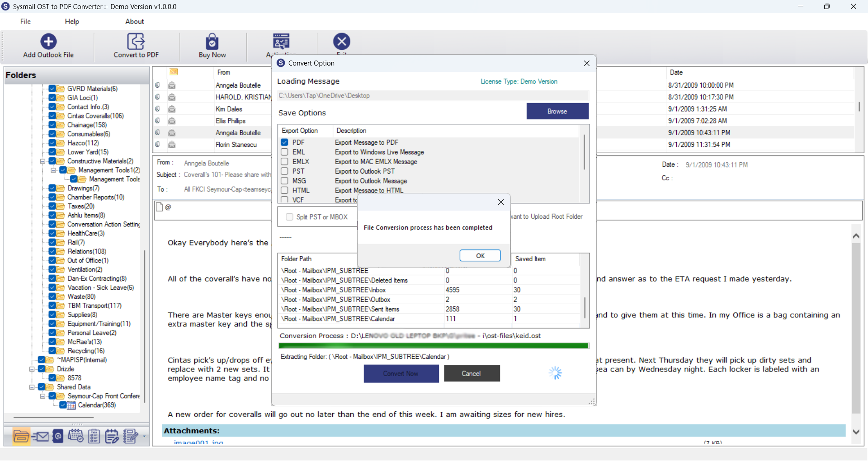The width and height of the screenshot is (868, 461).
Task: Collapse the Drizzle folder node
Action: click(32, 369)
